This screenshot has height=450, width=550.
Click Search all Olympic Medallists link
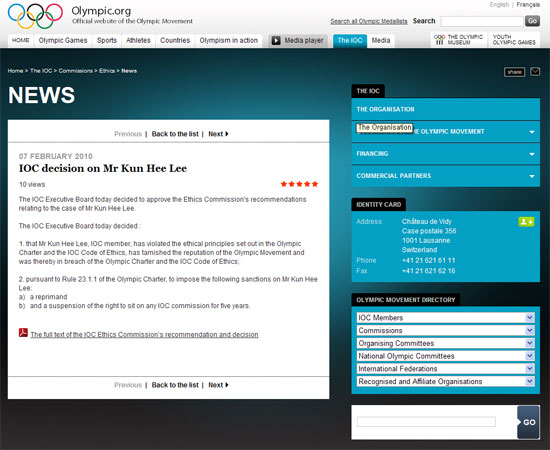(x=369, y=21)
